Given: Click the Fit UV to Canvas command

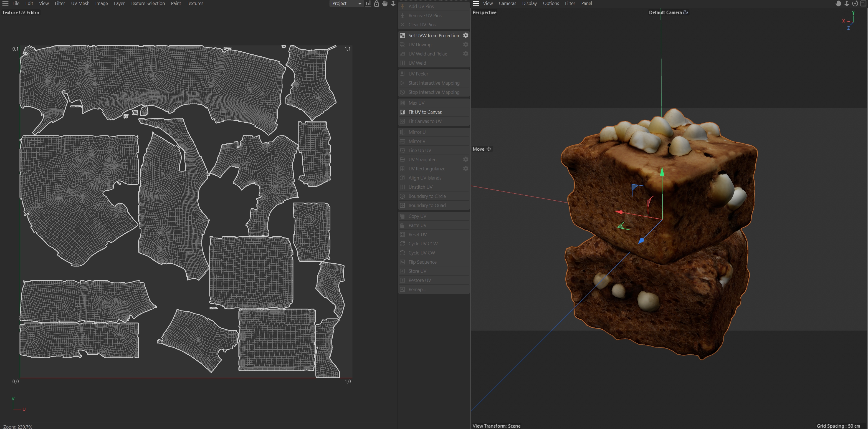Looking at the screenshot, I should click(x=424, y=112).
